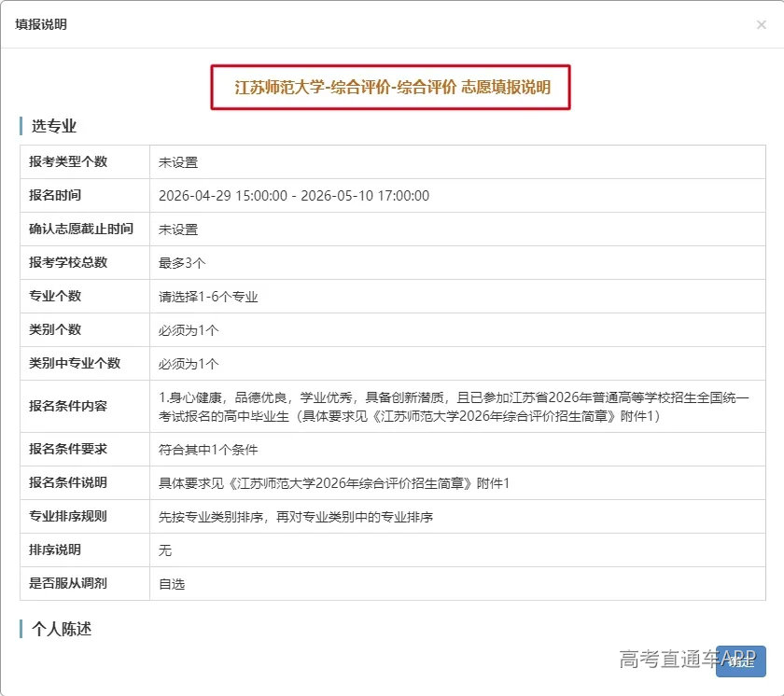This screenshot has width=784, height=696.
Task: Click the 专业个数 label
Action: (55, 296)
